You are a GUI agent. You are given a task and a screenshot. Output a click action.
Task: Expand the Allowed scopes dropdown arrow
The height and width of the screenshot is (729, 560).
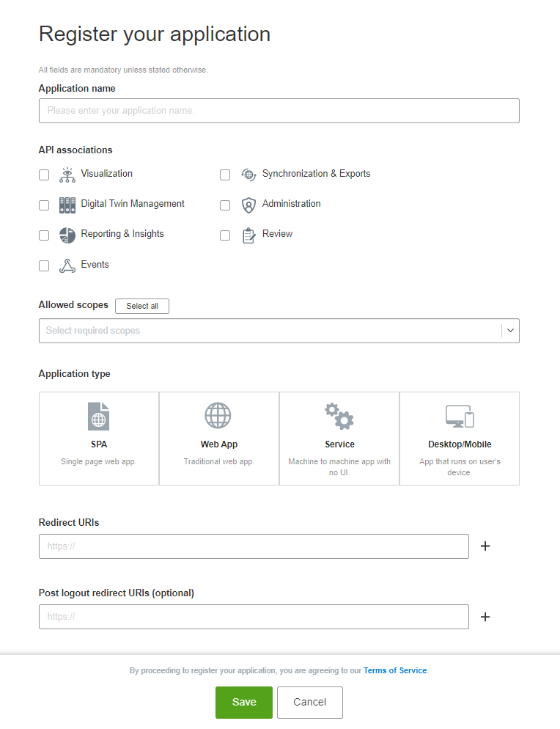(x=511, y=331)
